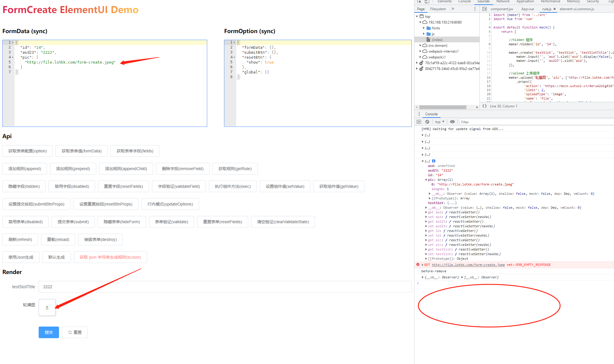Open the top execution context dropdown
This screenshot has width=614, height=364.
pos(439,122)
